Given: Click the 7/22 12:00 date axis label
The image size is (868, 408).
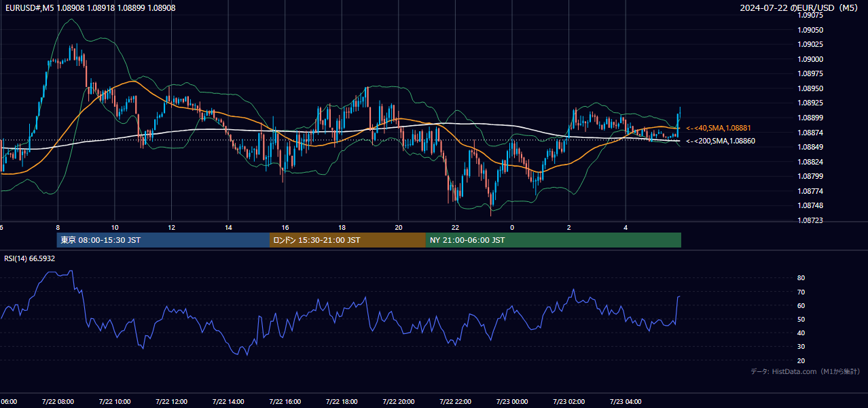Looking at the screenshot, I should (171, 401).
